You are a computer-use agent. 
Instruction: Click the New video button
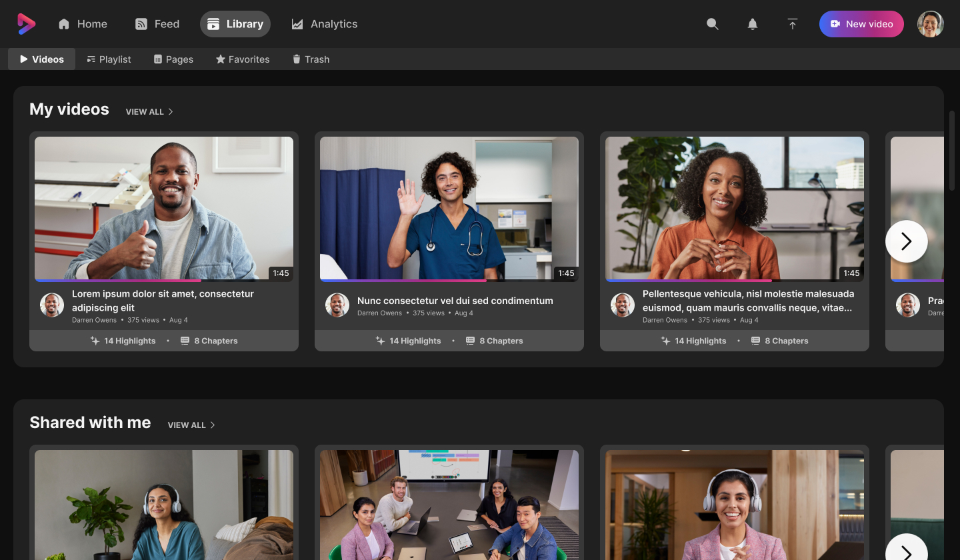pos(861,24)
